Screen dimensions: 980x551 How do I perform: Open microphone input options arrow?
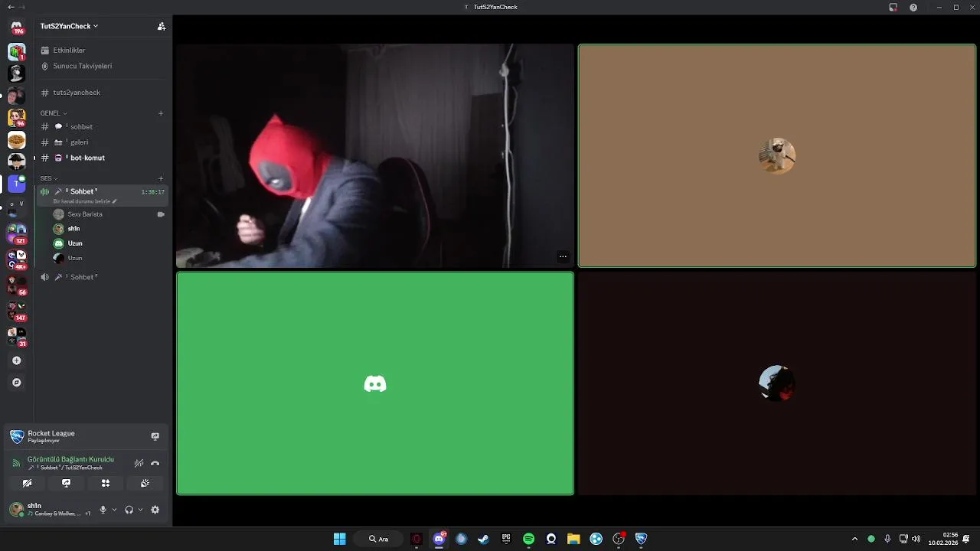click(x=114, y=510)
